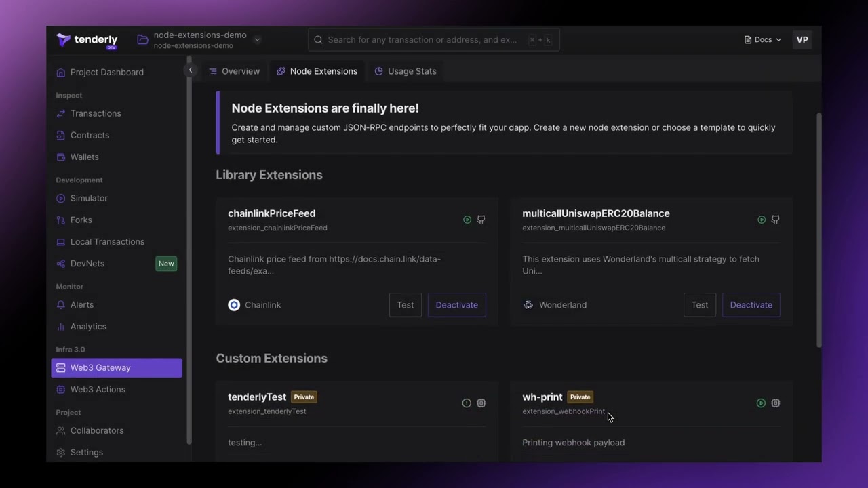Click chainlinkPriceFeed green status icon
The height and width of the screenshot is (488, 868).
coord(467,220)
